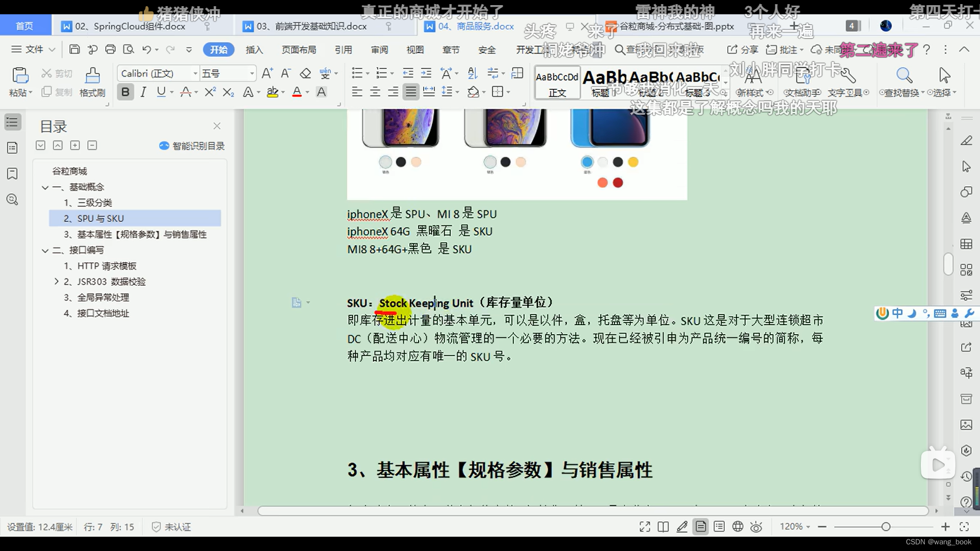
Task: Click the Undo arrow icon
Action: click(146, 49)
